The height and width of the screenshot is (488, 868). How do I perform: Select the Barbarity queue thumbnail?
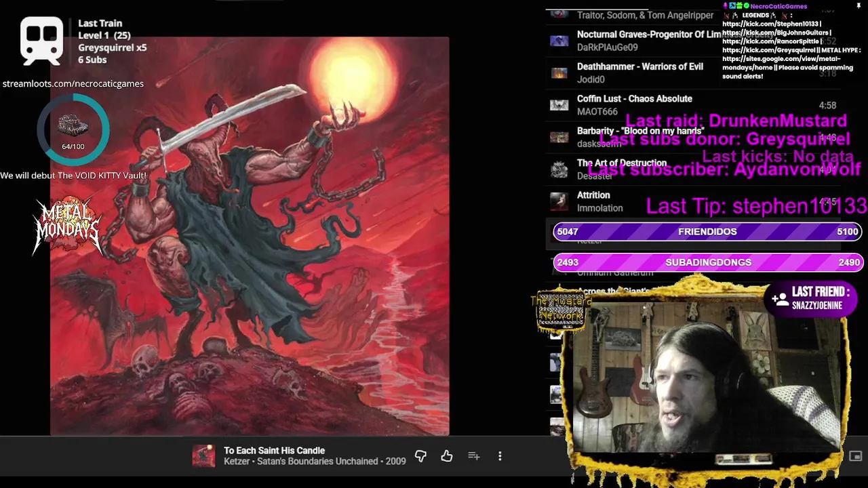(x=559, y=137)
